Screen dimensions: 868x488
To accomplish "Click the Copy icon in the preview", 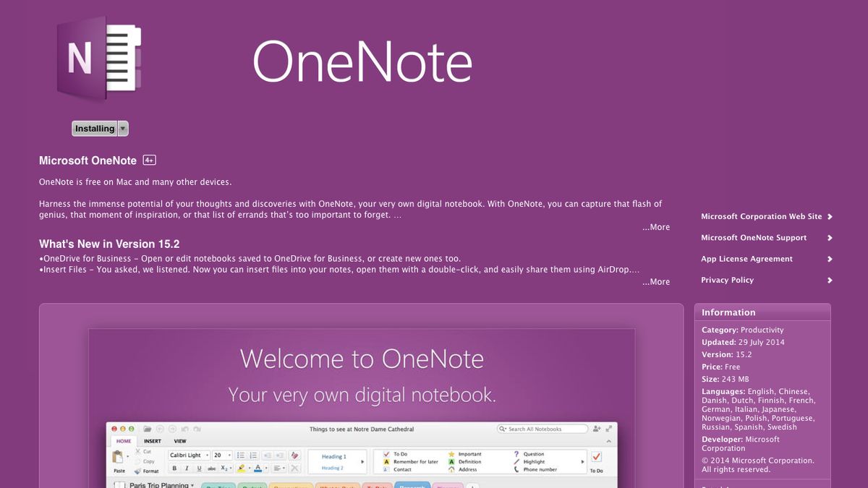I will pyautogui.click(x=138, y=461).
